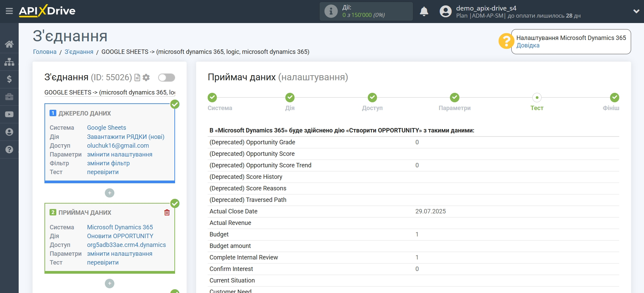Open connection settings gear icon
The image size is (644, 293).
point(146,78)
